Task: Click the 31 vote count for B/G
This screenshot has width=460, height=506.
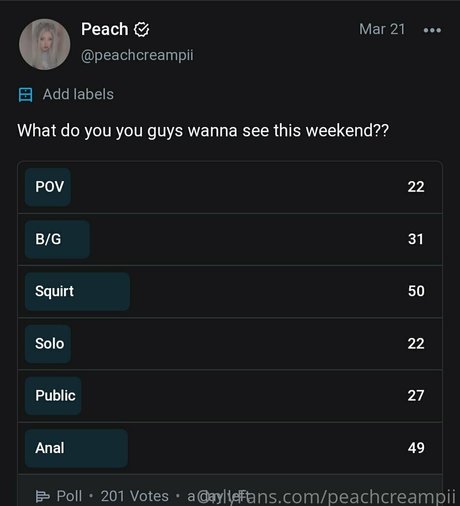Action: point(416,239)
